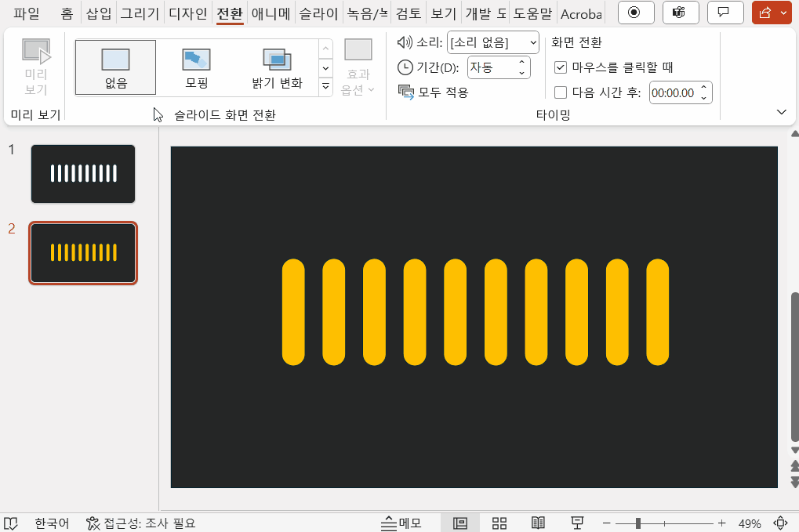Viewport: 799px width, 532px height.
Task: Click the zoom out minus button
Action: click(x=606, y=523)
